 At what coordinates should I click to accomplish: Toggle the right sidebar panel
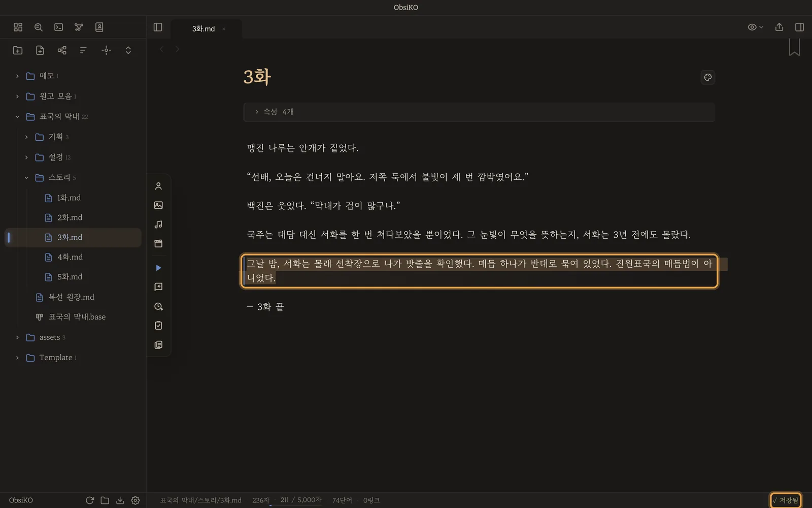coord(799,27)
